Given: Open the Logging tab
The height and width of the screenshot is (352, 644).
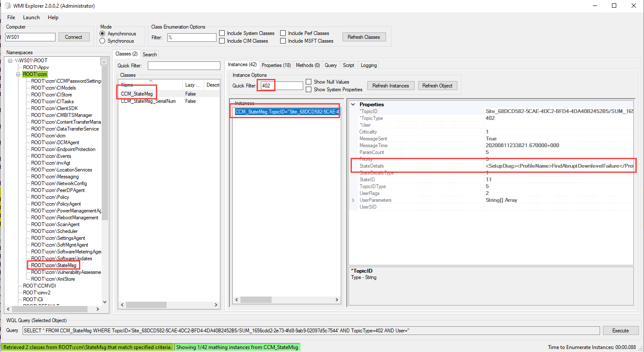Looking at the screenshot, I should 369,65.
